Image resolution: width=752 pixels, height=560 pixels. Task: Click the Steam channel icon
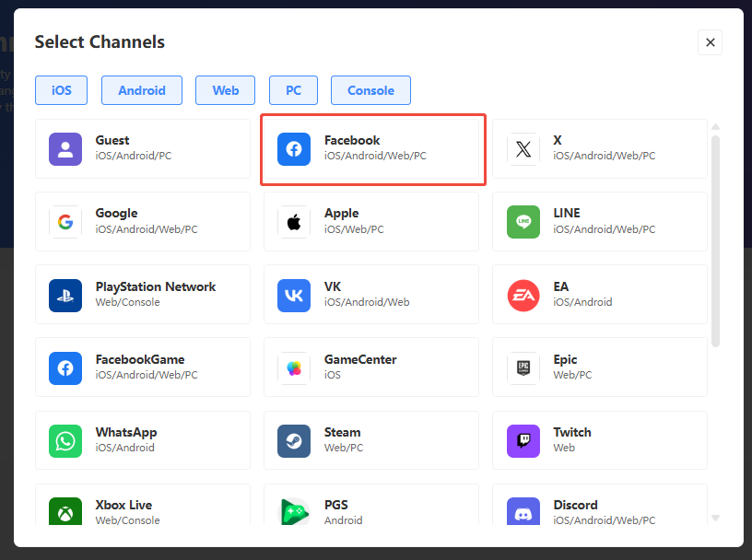(x=294, y=440)
